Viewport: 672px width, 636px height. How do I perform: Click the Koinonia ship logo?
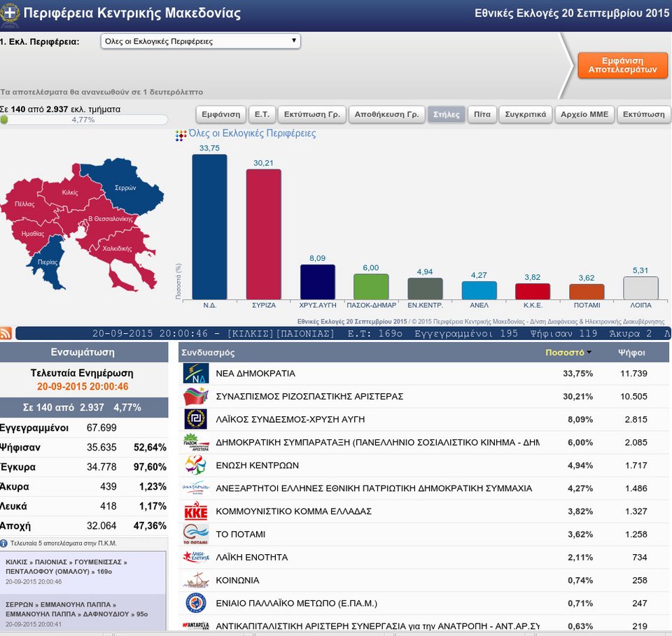pos(196,580)
